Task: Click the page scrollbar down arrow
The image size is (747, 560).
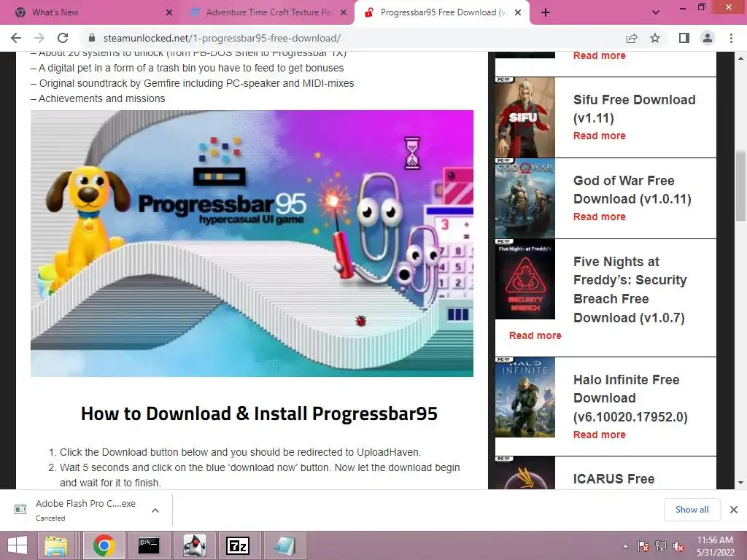Action: point(741,483)
